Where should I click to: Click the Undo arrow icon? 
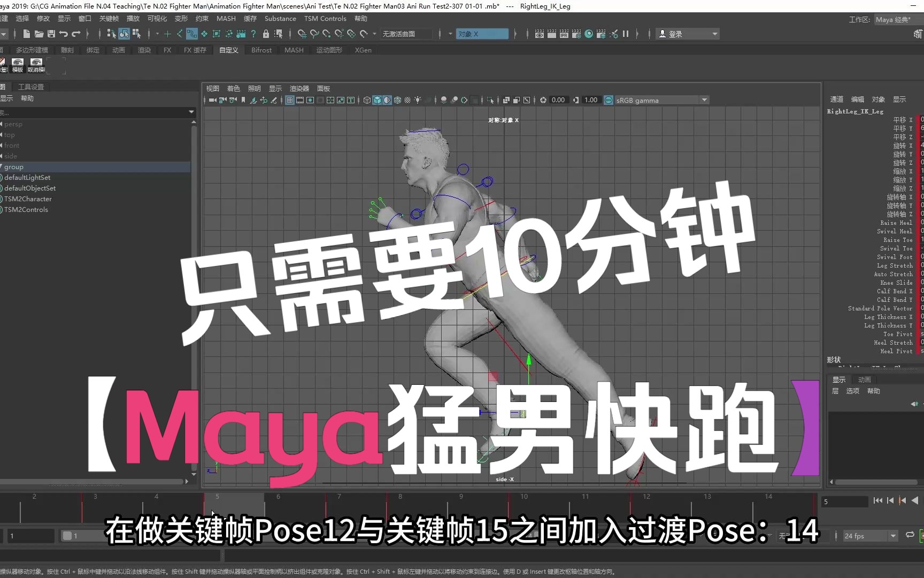64,34
